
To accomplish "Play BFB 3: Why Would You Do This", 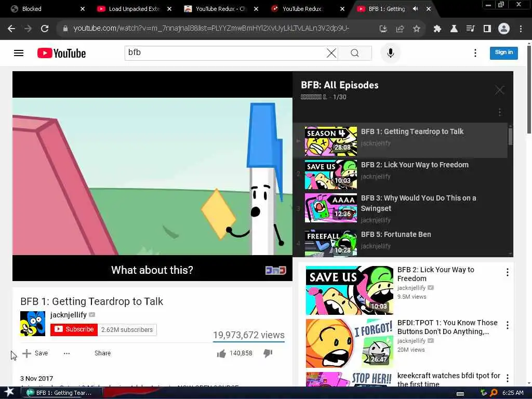I will click(x=401, y=209).
